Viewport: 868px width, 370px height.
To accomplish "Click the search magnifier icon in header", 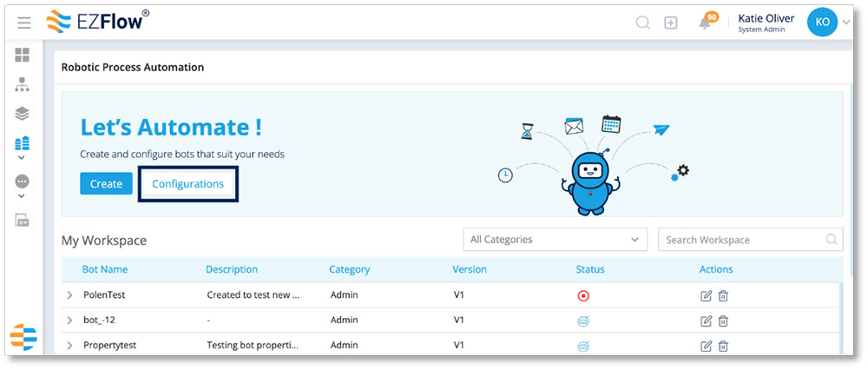I will tap(642, 23).
